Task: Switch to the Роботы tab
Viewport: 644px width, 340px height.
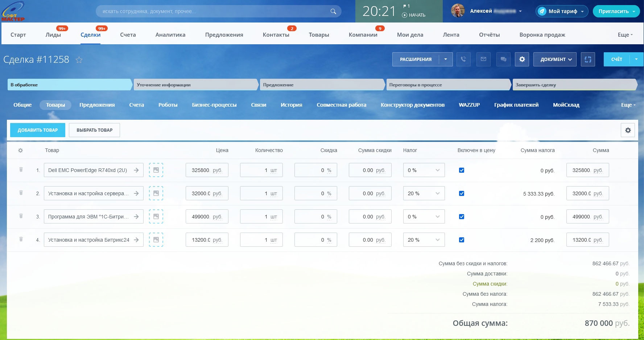Action: (168, 105)
